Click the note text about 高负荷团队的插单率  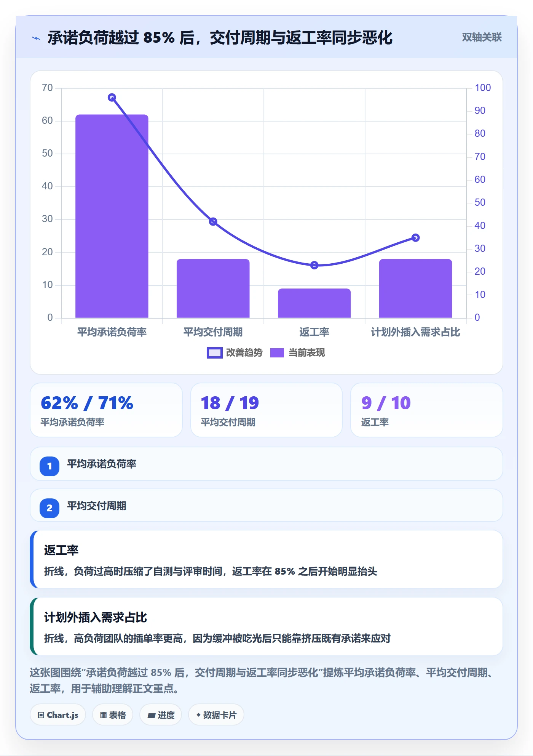[217, 638]
